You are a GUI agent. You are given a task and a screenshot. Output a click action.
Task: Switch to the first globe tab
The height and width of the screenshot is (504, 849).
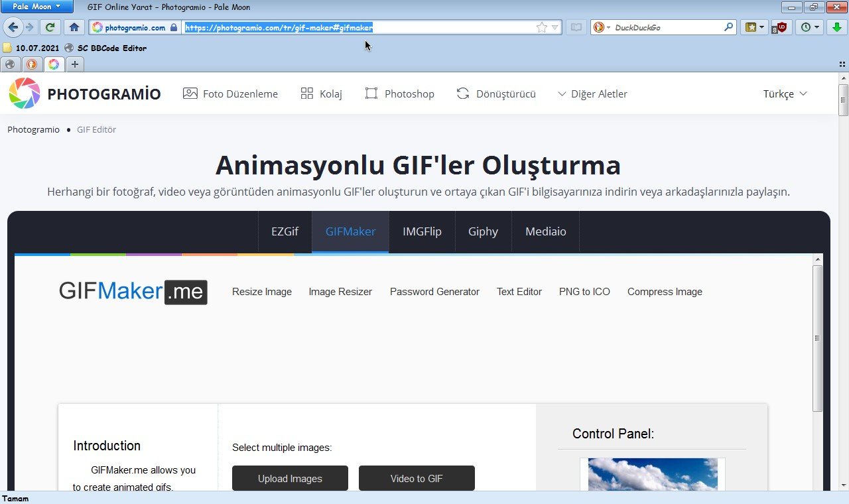tap(10, 64)
